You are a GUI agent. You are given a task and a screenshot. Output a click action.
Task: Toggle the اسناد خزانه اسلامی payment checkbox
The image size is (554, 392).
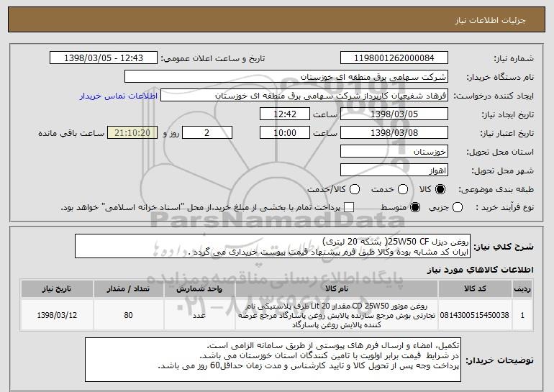pyautogui.click(x=349, y=208)
